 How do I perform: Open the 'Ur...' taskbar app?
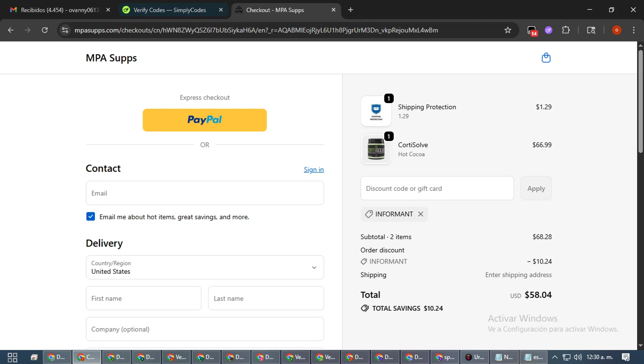click(x=475, y=357)
